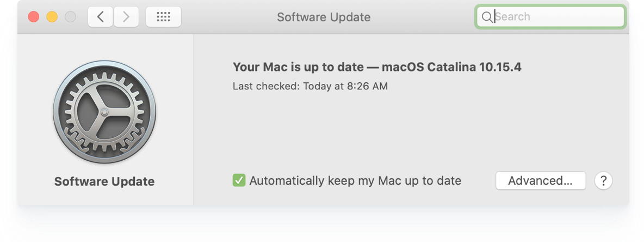Uncheck the automatic updates checkbox
The image size is (644, 242).
(x=239, y=180)
